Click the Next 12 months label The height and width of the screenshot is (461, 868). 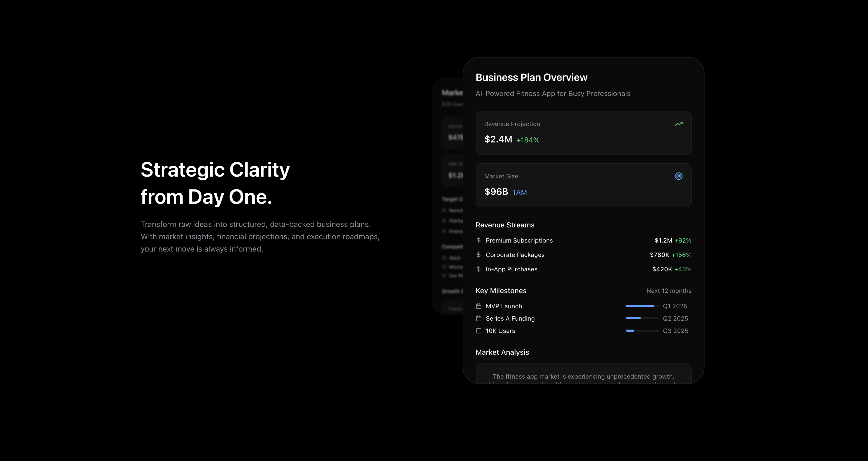pyautogui.click(x=669, y=291)
